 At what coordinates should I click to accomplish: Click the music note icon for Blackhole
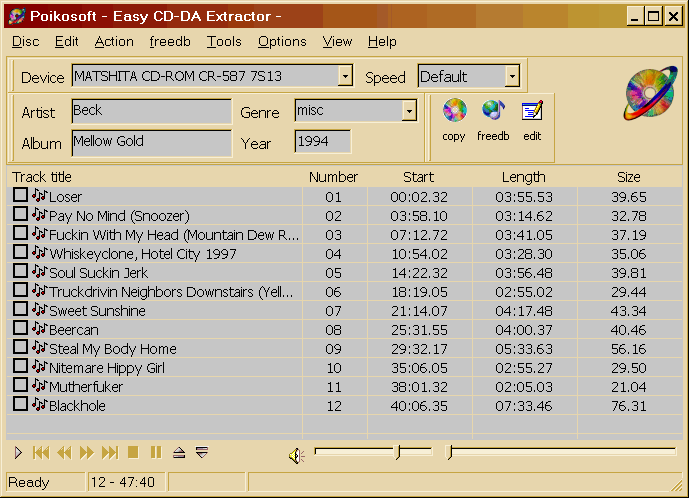(x=40, y=404)
